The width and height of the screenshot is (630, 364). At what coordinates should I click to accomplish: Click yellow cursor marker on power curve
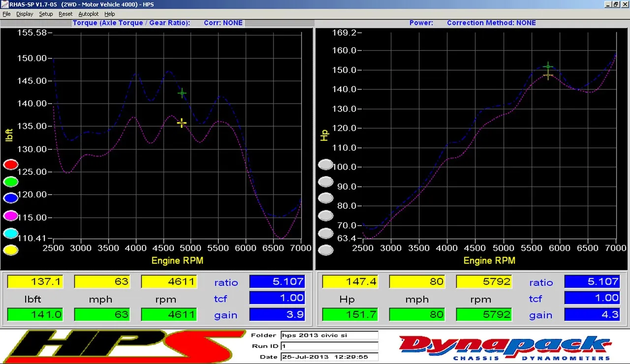coord(548,75)
